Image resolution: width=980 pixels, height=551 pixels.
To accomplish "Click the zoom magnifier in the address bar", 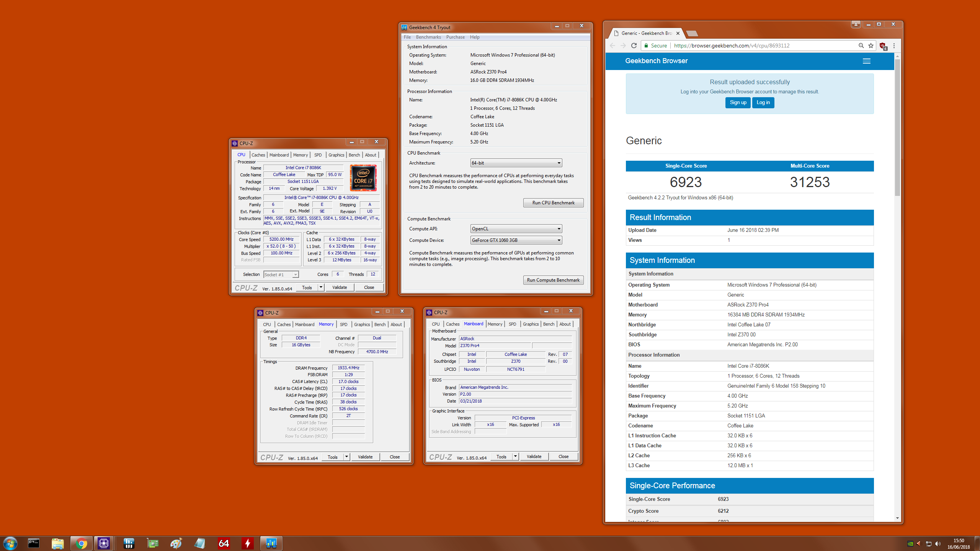I will [x=861, y=46].
